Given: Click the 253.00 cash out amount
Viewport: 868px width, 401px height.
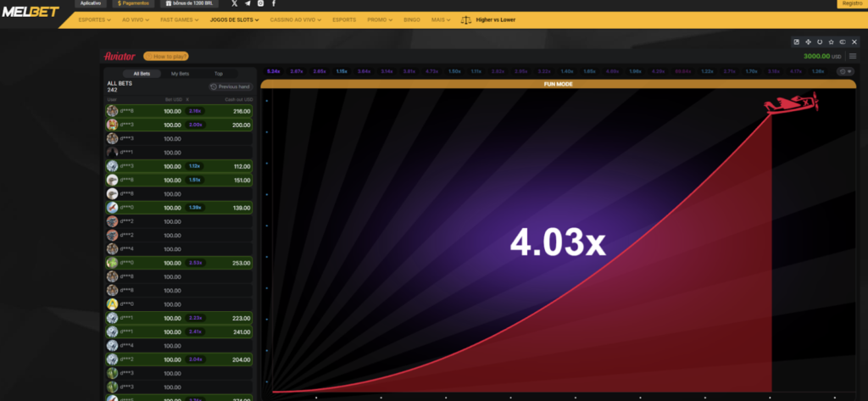Looking at the screenshot, I should [242, 263].
